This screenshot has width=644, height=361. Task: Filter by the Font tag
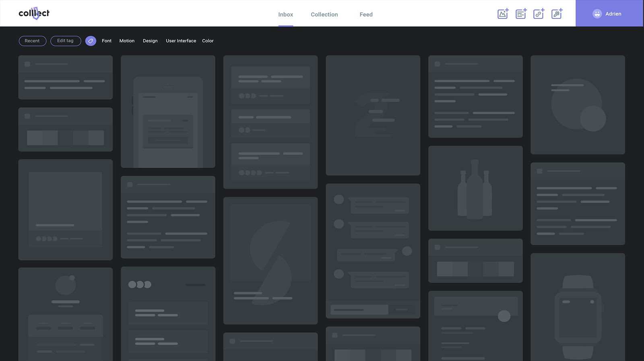[x=107, y=41]
